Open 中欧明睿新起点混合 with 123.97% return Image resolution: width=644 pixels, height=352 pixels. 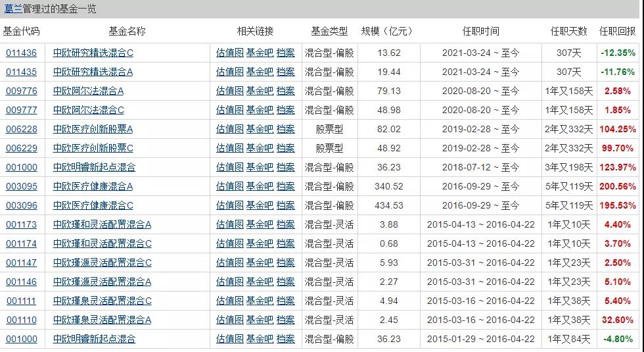point(94,167)
